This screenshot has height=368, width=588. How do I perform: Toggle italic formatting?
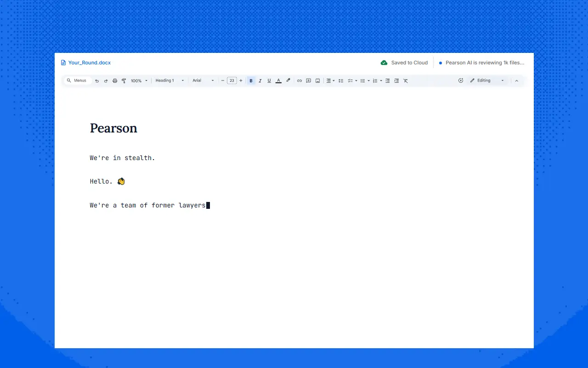pos(260,80)
